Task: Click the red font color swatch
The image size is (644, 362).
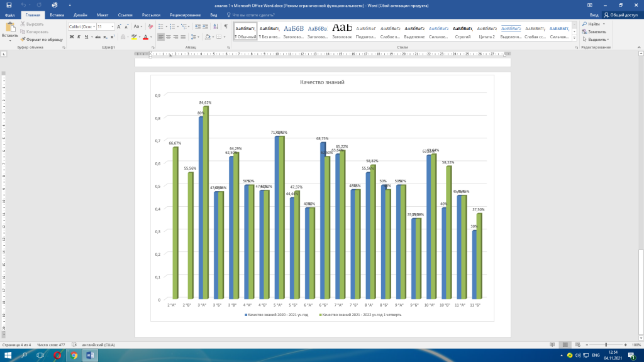Action: [x=145, y=37]
